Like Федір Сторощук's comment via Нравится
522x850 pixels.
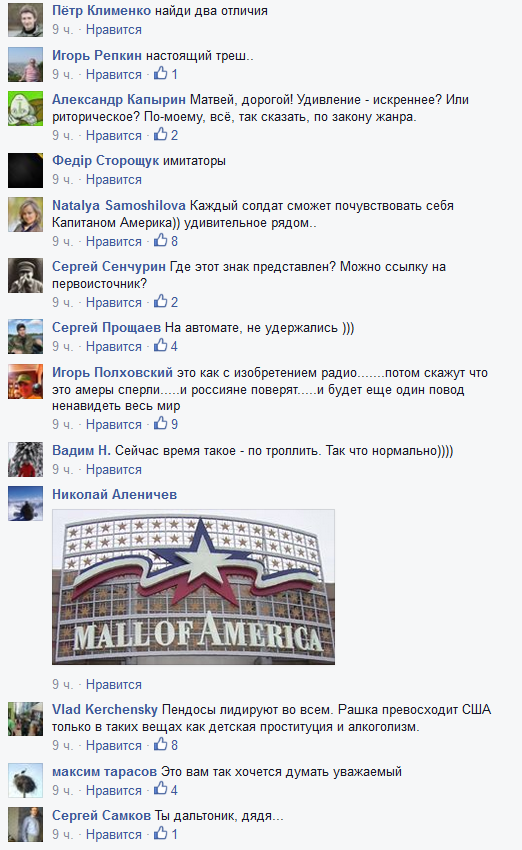pos(114,179)
